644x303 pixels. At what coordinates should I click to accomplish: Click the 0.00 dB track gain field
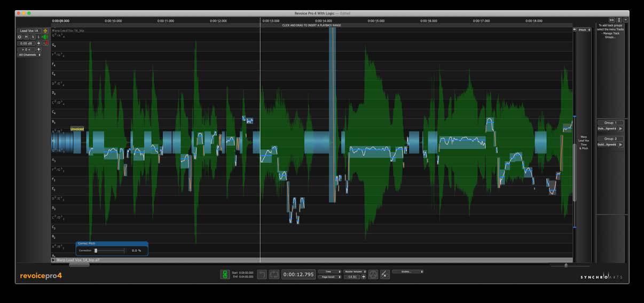26,43
